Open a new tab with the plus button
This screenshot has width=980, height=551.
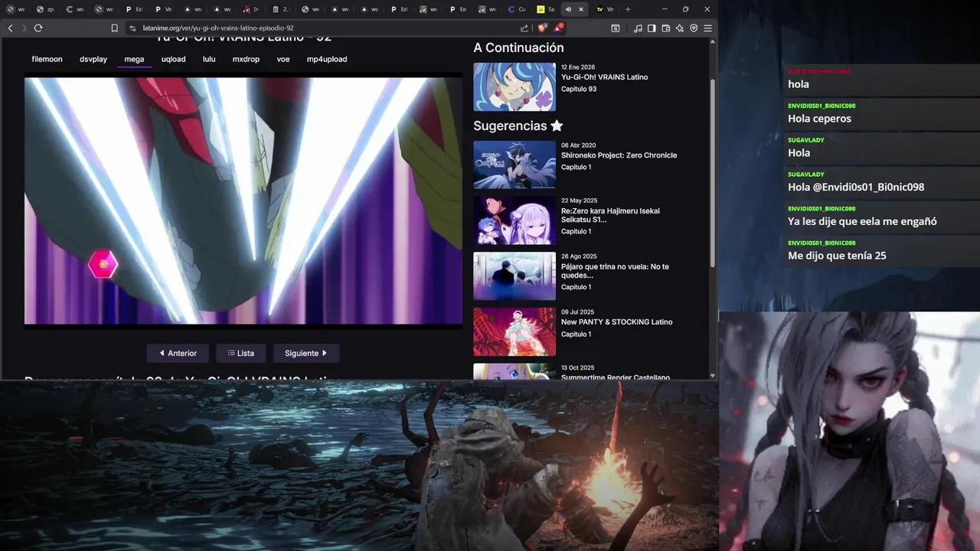coord(628,9)
